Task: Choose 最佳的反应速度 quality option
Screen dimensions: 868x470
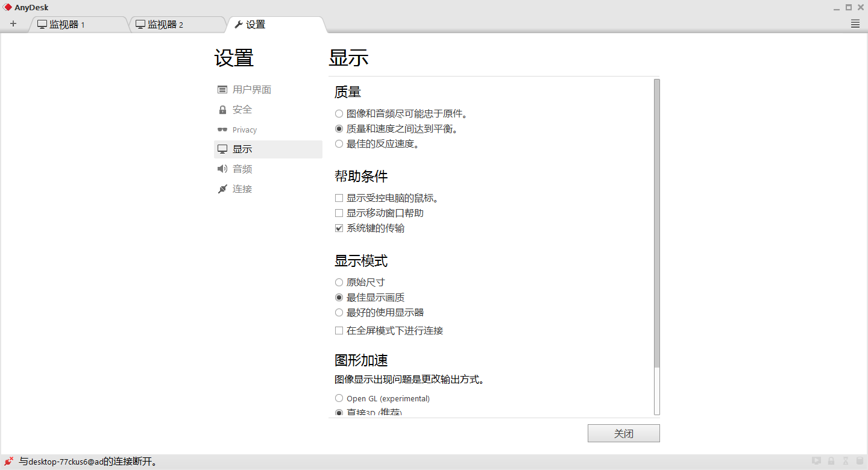Action: (339, 143)
